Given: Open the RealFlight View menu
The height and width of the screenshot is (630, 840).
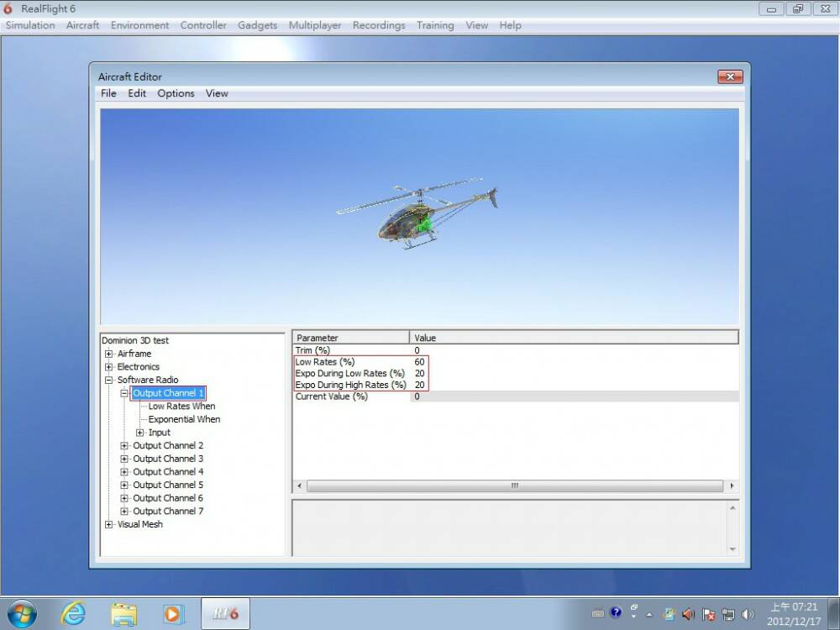Looking at the screenshot, I should point(477,25).
